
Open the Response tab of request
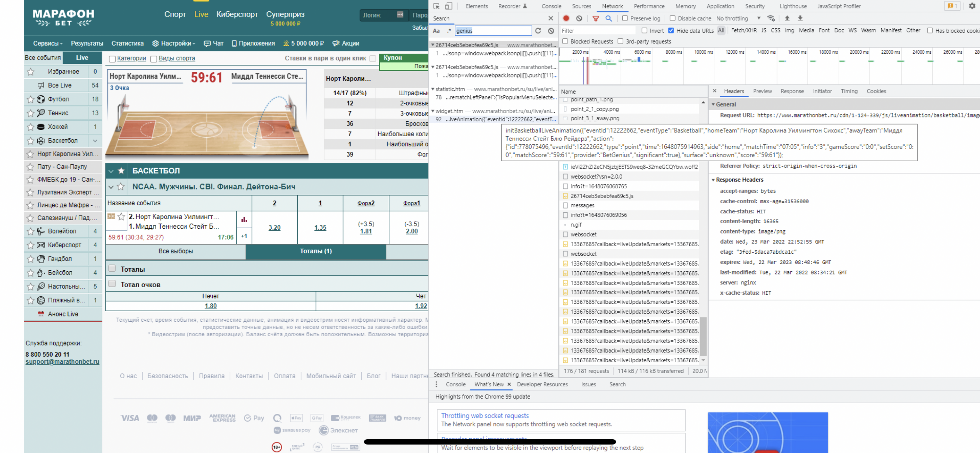point(792,91)
